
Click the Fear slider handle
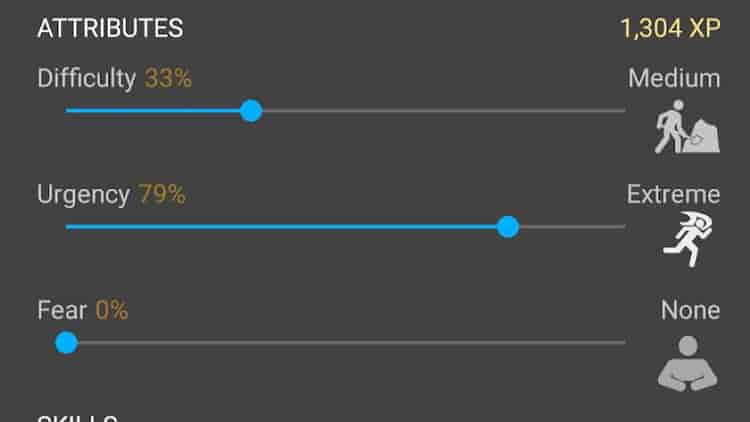(x=67, y=343)
